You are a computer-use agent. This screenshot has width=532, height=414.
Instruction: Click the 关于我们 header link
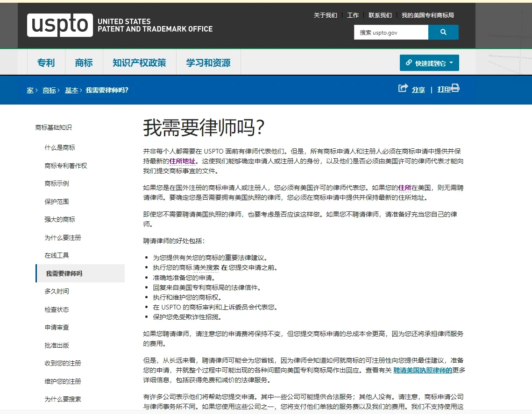[x=326, y=15]
